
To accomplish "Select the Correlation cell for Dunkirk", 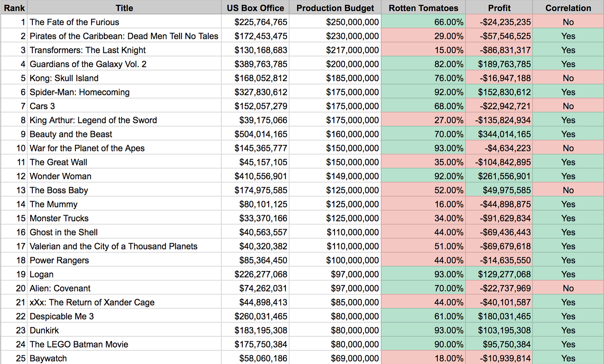I will click(x=568, y=330).
